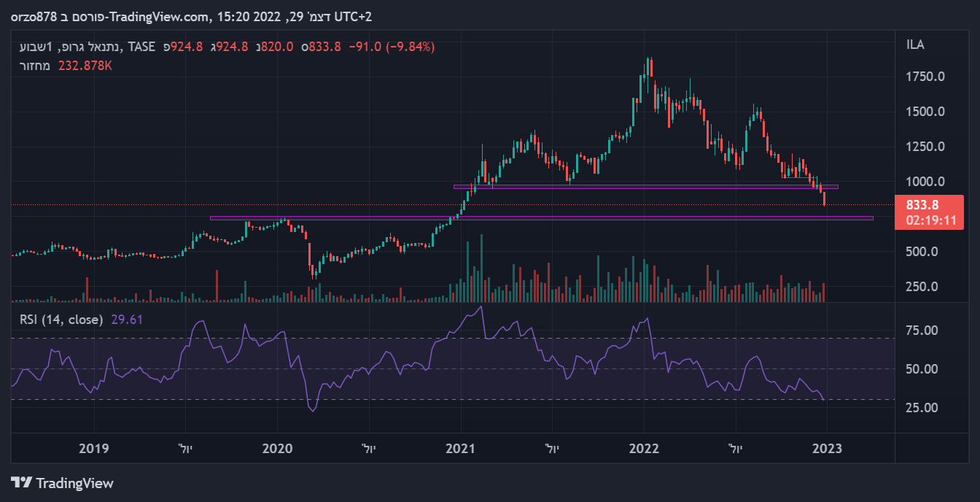Click the change value −91.0 (−9.84%)
The image size is (980, 502).
coord(392,47)
